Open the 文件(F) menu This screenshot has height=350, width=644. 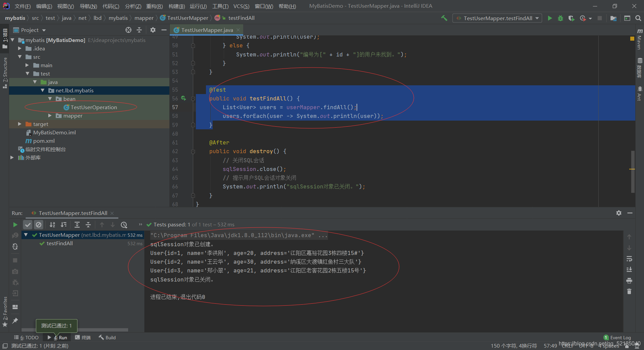point(22,6)
